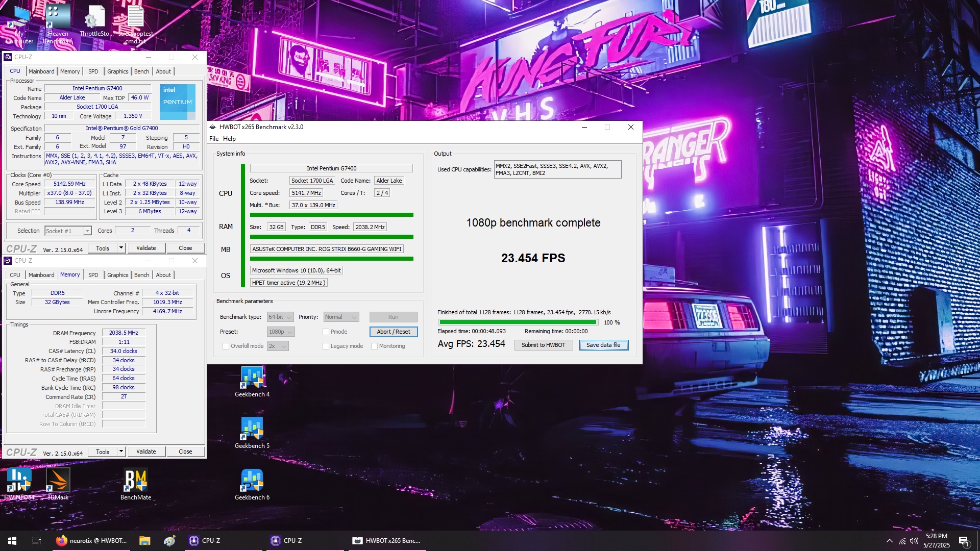Click Validate in upper CPU-Z window
Viewport: 980px width, 551px height.
pos(146,248)
